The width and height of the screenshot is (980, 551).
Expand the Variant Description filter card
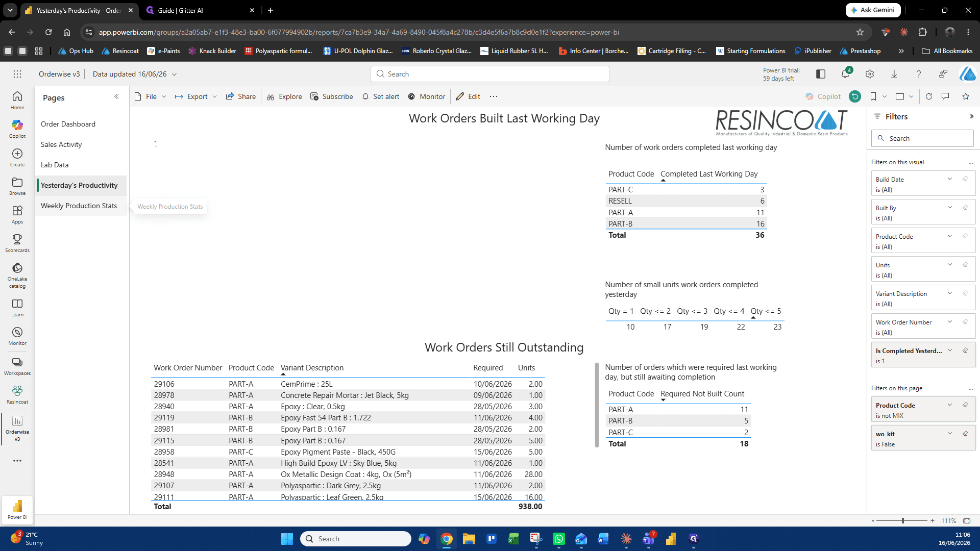[x=950, y=293]
